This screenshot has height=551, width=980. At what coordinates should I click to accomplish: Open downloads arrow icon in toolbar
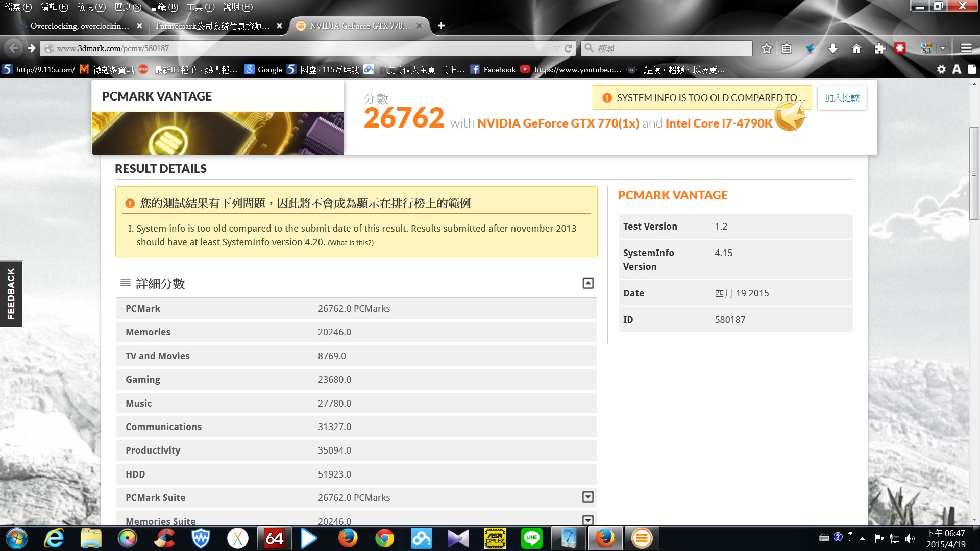[833, 48]
